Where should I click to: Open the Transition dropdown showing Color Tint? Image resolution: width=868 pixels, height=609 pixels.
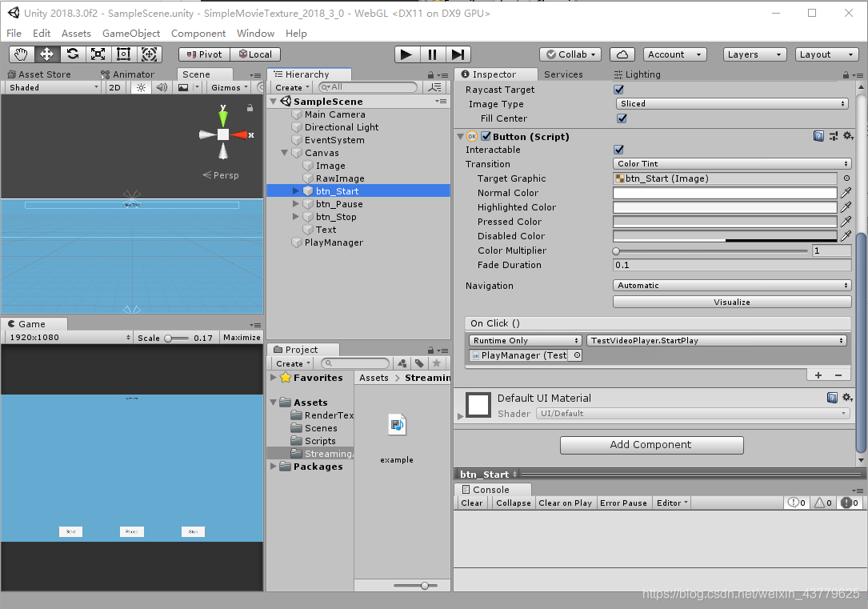[731, 163]
